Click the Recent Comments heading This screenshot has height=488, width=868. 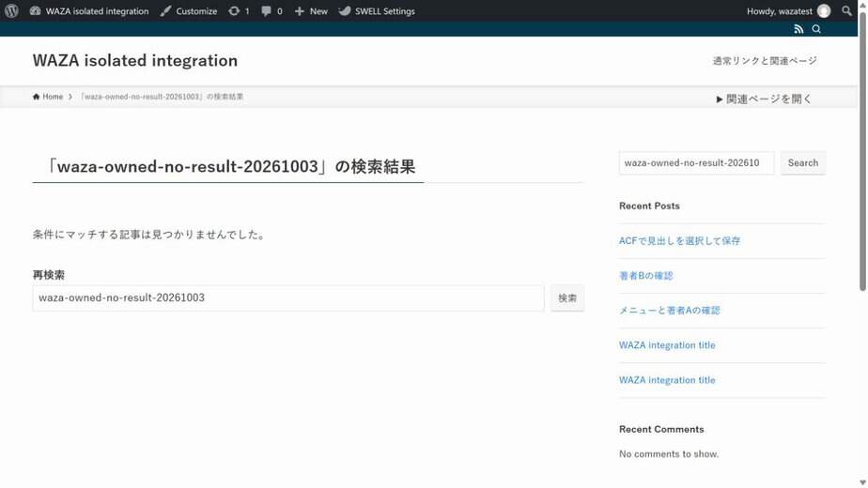click(661, 430)
